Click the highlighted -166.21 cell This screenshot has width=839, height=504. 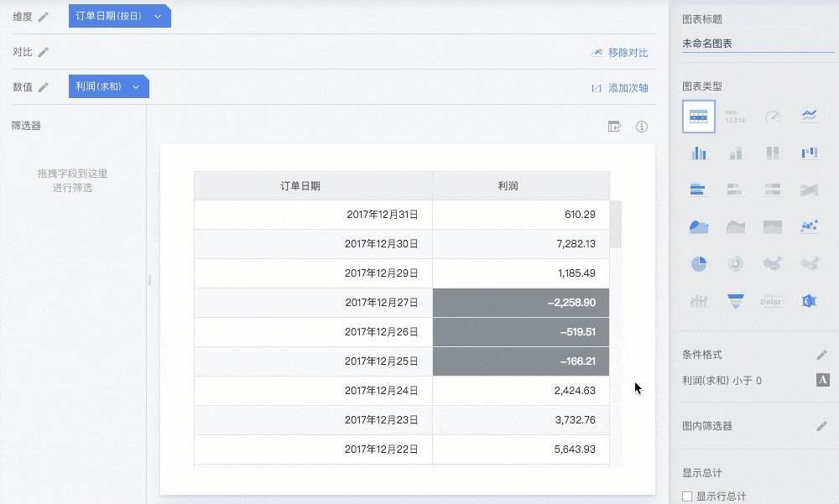pos(521,361)
